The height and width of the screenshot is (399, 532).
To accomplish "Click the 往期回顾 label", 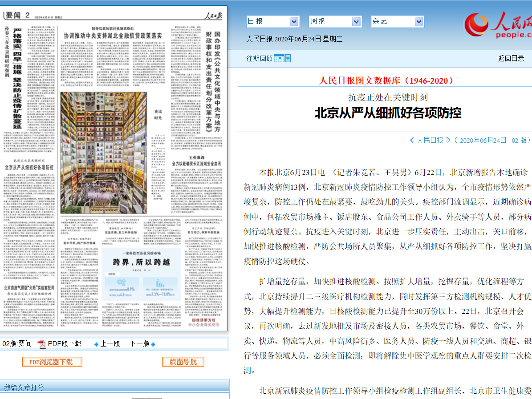I will click(x=260, y=58).
